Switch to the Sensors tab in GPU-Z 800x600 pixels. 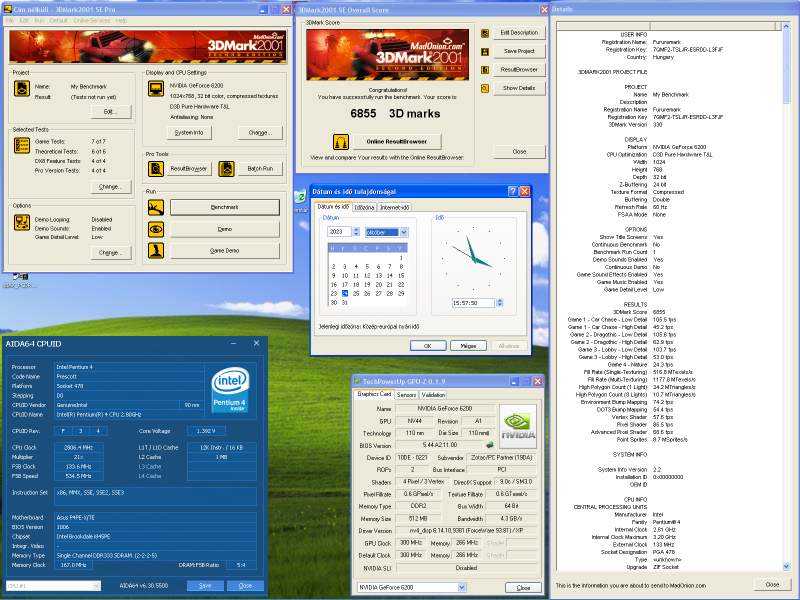pyautogui.click(x=406, y=394)
